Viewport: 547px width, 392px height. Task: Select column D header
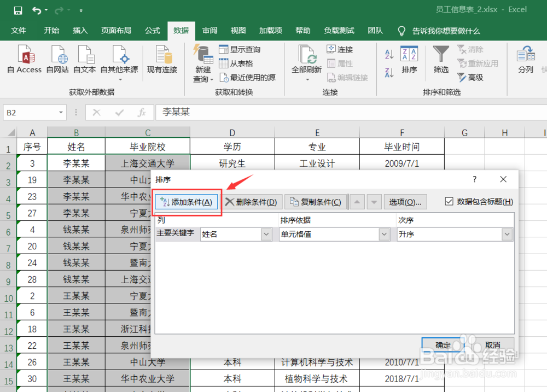click(x=232, y=132)
